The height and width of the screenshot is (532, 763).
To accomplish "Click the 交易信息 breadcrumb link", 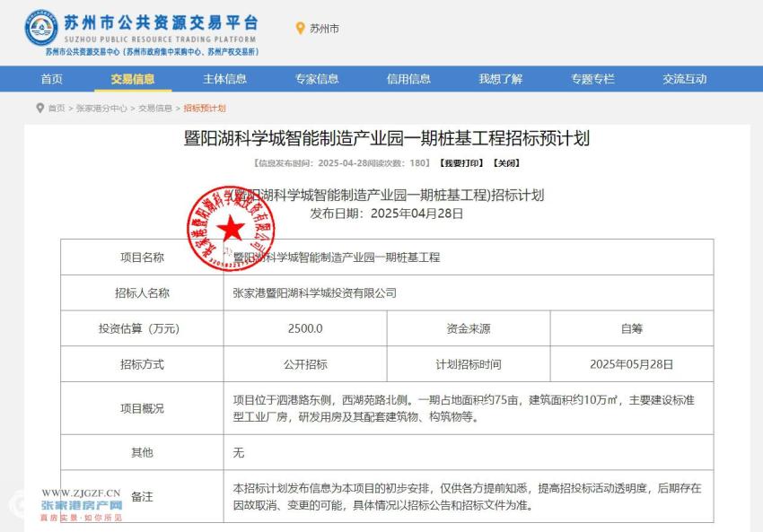I will coord(155,108).
